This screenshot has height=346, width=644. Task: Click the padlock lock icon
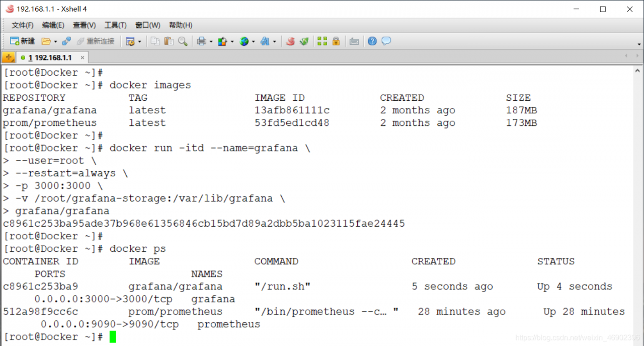click(336, 41)
